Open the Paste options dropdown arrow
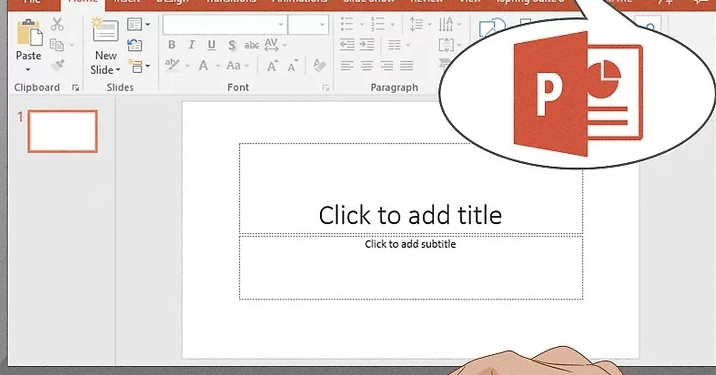The width and height of the screenshot is (716, 375). (28, 70)
